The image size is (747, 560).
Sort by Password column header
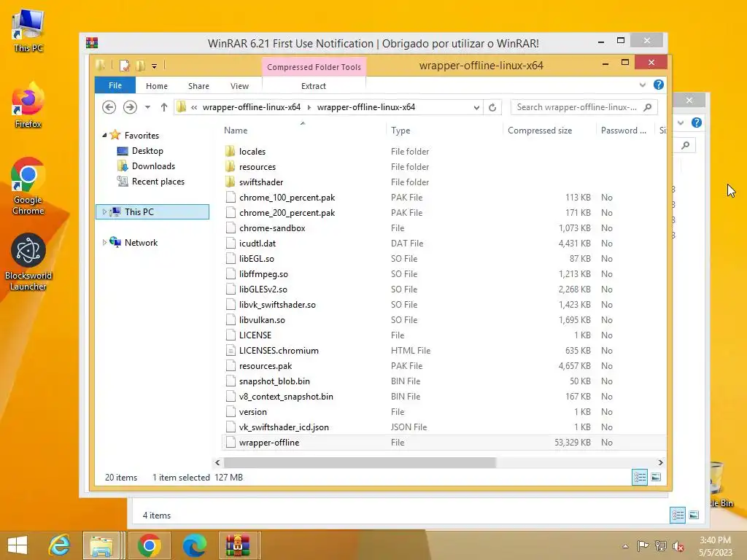[x=625, y=130]
